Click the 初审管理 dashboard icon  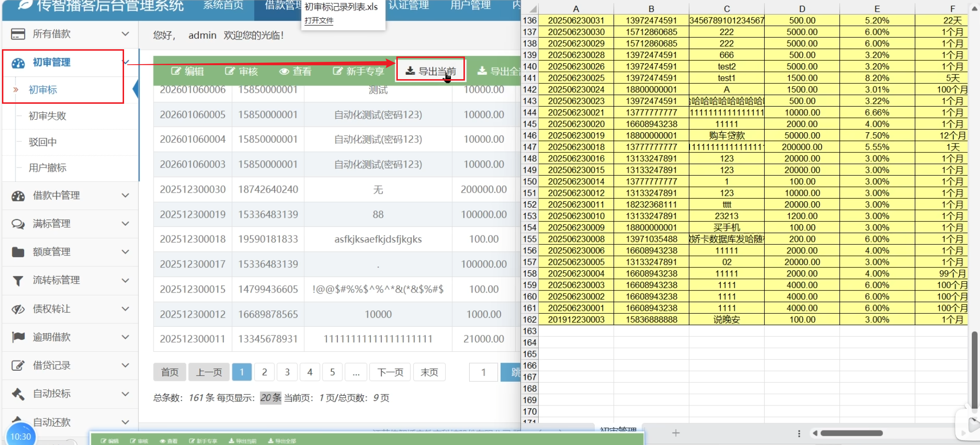tap(18, 63)
